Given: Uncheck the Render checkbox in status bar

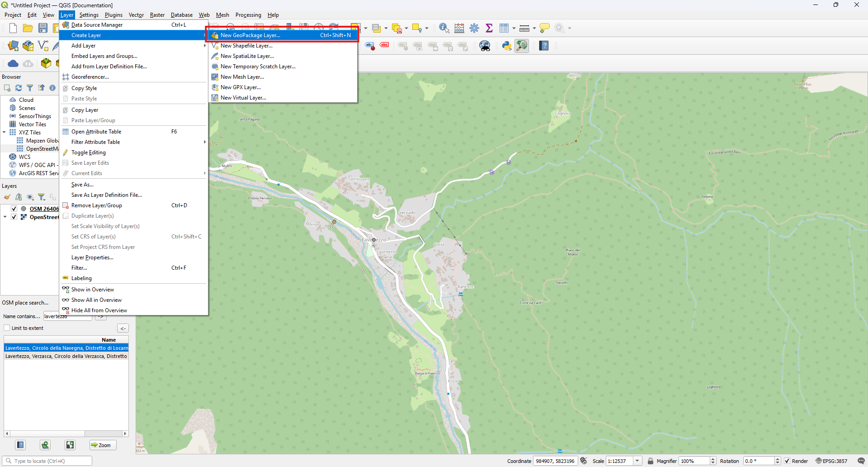Looking at the screenshot, I should click(787, 461).
